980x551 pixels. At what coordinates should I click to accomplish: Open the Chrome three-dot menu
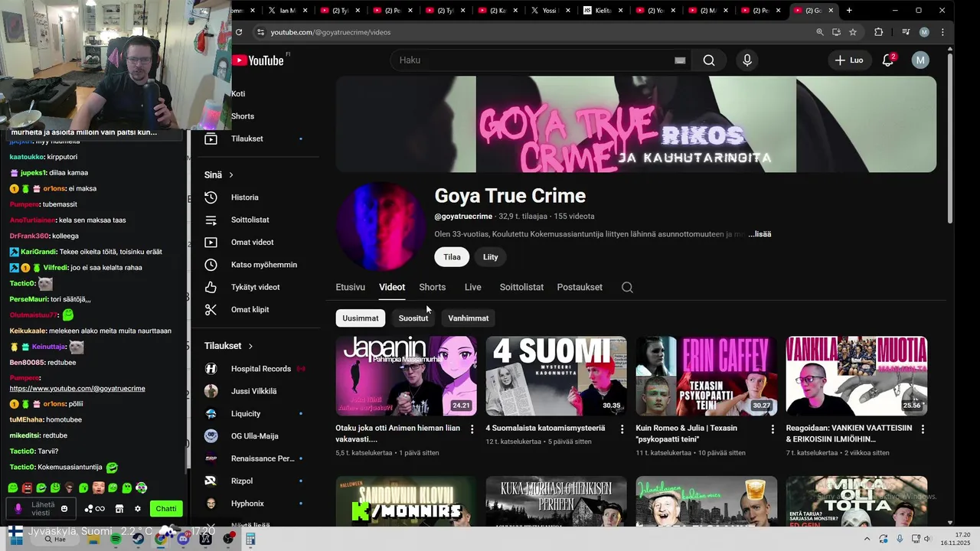click(x=942, y=32)
